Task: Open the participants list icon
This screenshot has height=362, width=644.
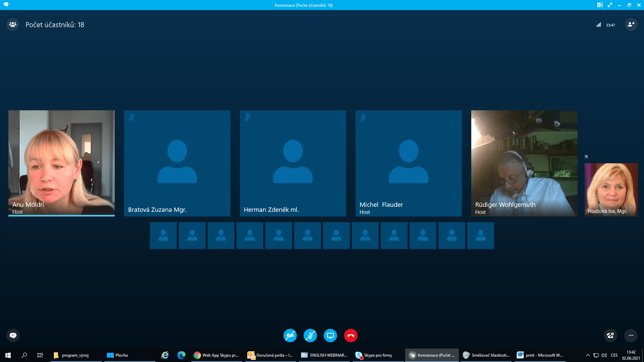Action: pyautogui.click(x=13, y=24)
